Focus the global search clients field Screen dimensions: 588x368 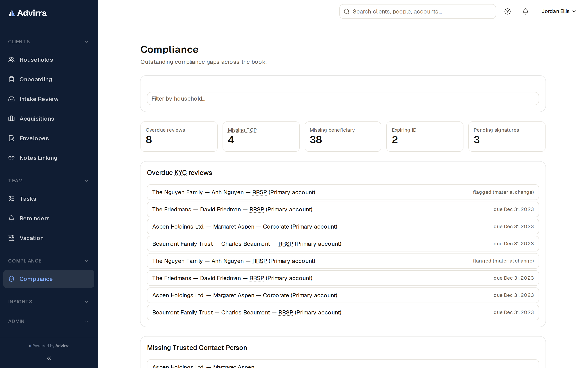(418, 11)
